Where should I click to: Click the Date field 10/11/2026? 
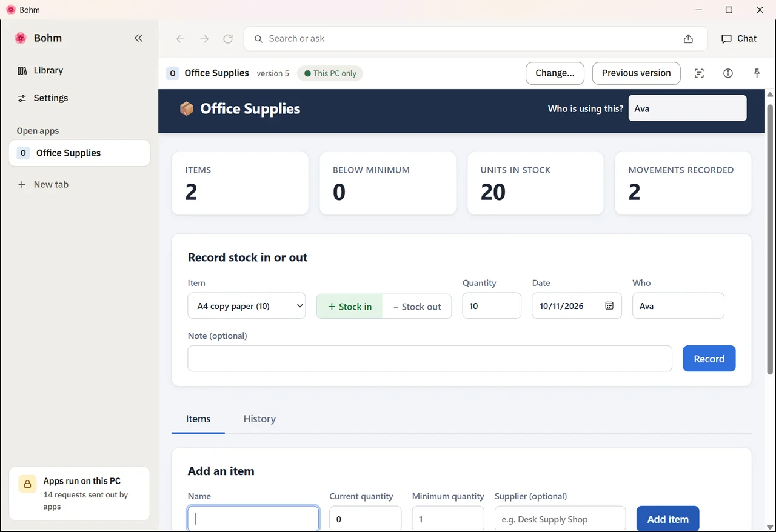click(x=577, y=306)
